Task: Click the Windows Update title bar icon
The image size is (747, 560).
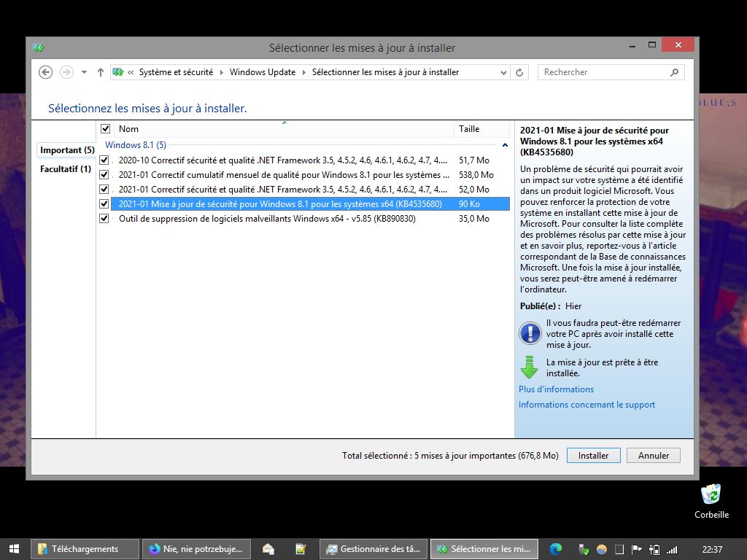Action: pos(39,47)
